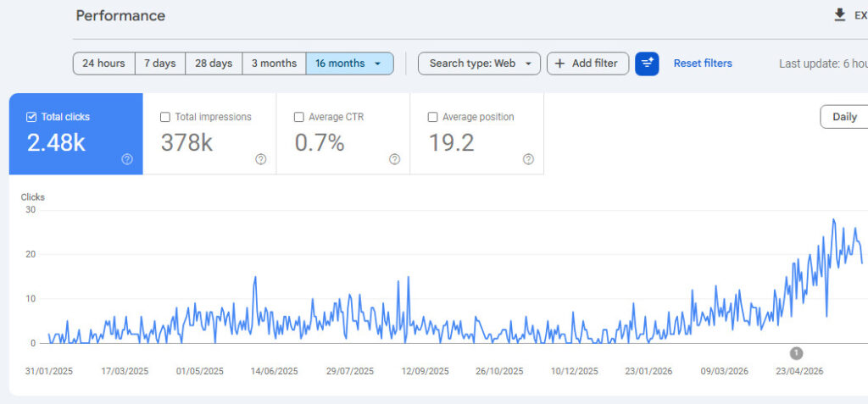Click the export download icon
The image size is (868, 404).
[x=840, y=15]
